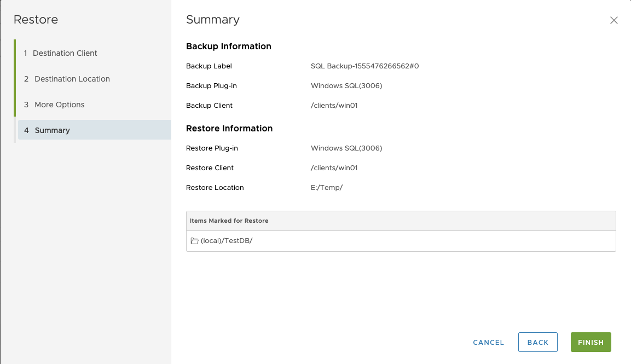Click the close X icon on the dialog
Screen dimensions: 631x364
coord(613,20)
